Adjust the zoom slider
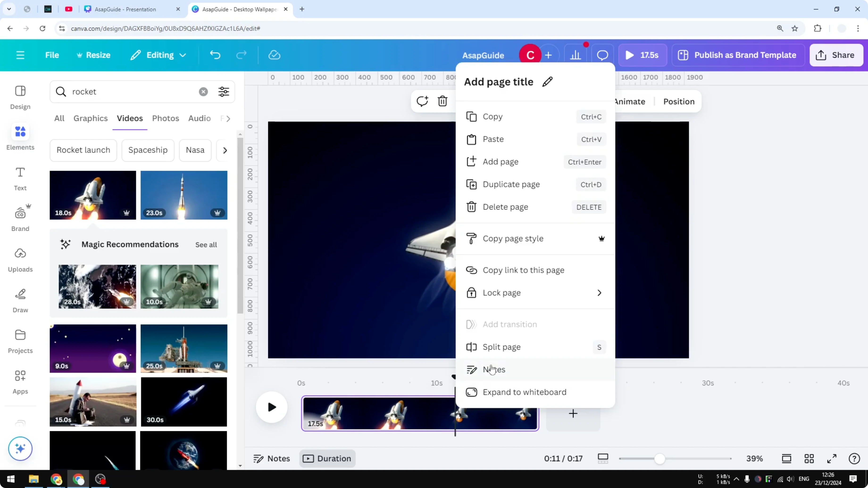Screen dimensions: 868x488 click(660, 458)
